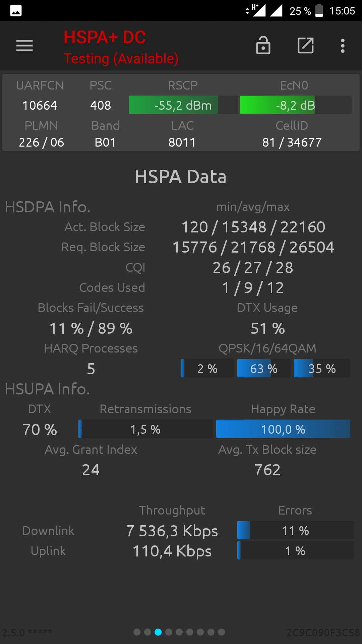Tap the Happy Rate 100,0 % bar
The image size is (362, 644).
[x=283, y=429]
